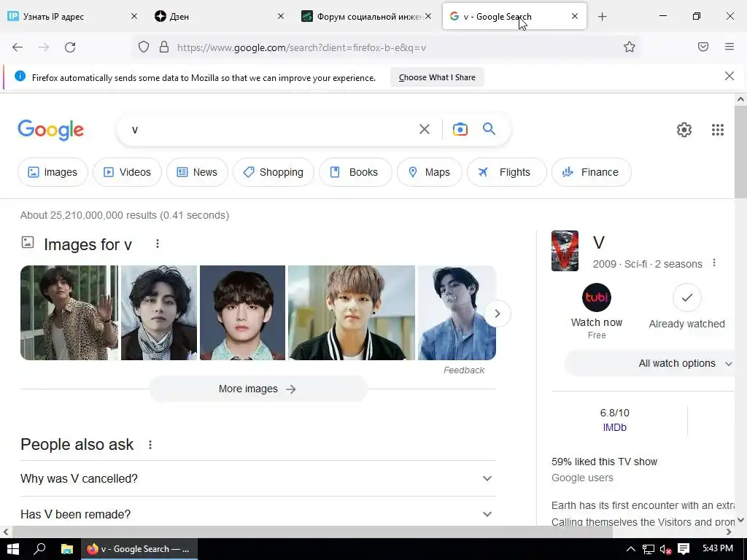Filter results by Finance
747x560 pixels.
(591, 172)
